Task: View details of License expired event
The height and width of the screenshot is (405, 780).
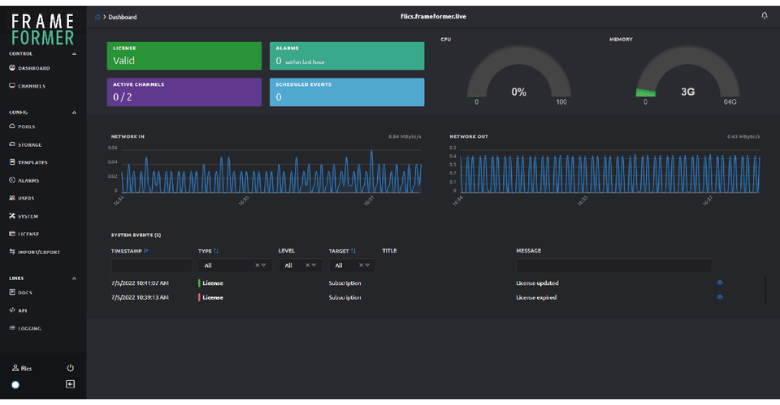Action: pos(719,297)
